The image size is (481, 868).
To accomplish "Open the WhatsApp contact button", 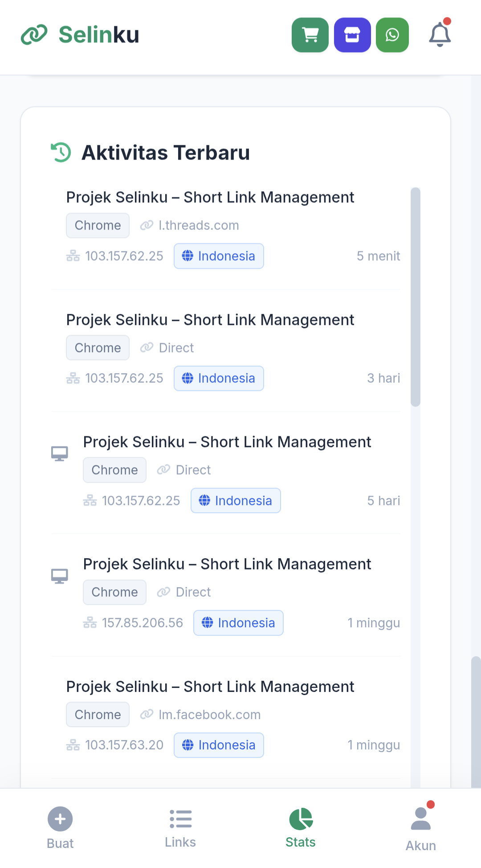I will pos(392,35).
